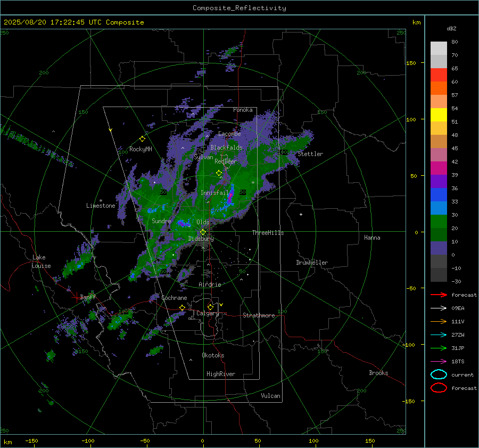Image resolution: width=479 pixels, height=448 pixels.
Task: Click the Innisfail city label
Action: (x=214, y=193)
